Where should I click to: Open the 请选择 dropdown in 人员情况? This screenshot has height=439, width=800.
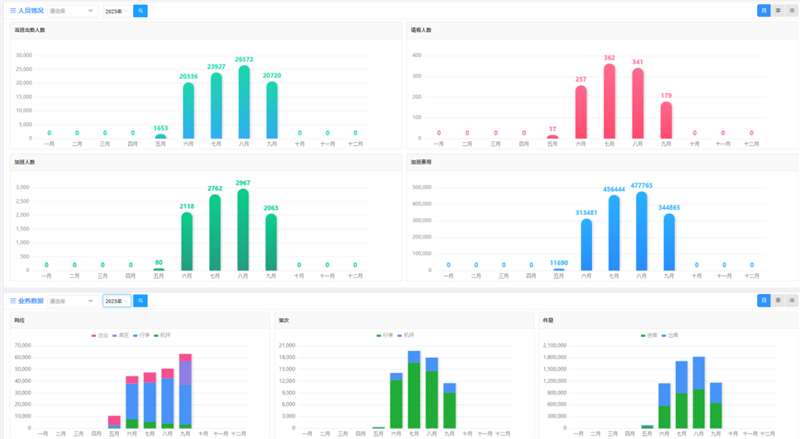[x=72, y=10]
